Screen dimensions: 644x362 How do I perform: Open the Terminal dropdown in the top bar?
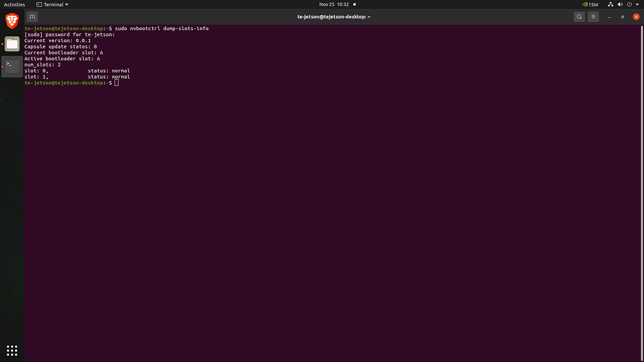tap(52, 4)
